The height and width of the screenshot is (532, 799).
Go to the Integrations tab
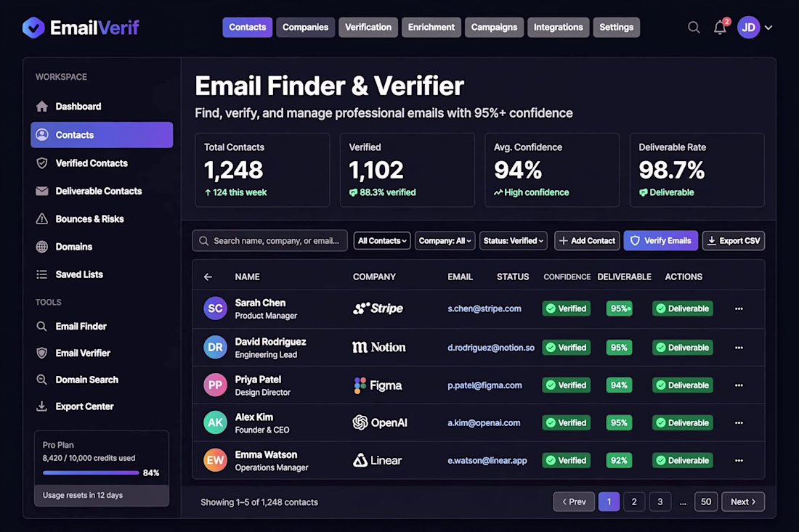[x=558, y=28]
